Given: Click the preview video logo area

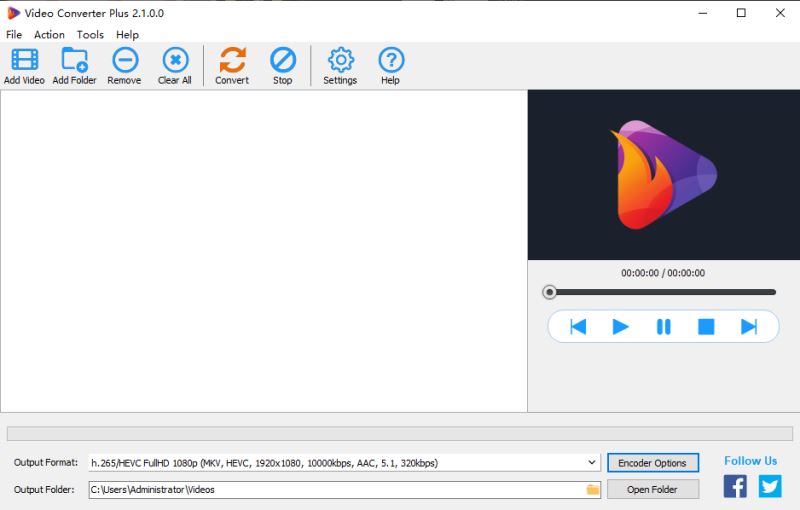Looking at the screenshot, I should pyautogui.click(x=664, y=175).
